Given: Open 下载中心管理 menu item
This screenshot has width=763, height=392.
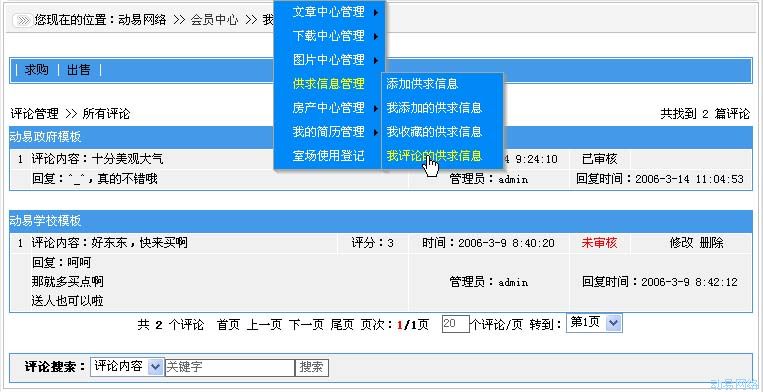Looking at the screenshot, I should (x=328, y=36).
